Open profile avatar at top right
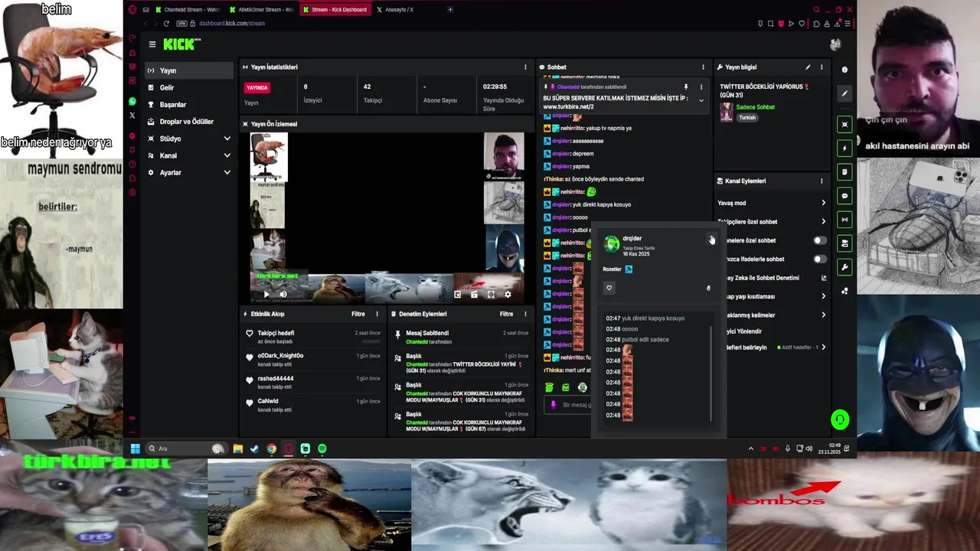 [x=835, y=44]
